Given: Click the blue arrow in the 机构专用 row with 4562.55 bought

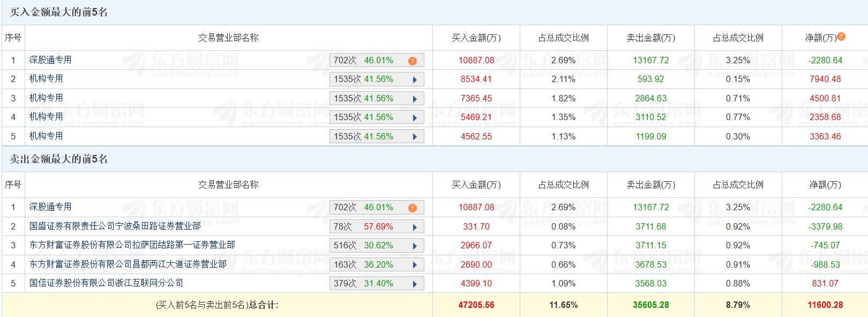Looking at the screenshot, I should (415, 137).
